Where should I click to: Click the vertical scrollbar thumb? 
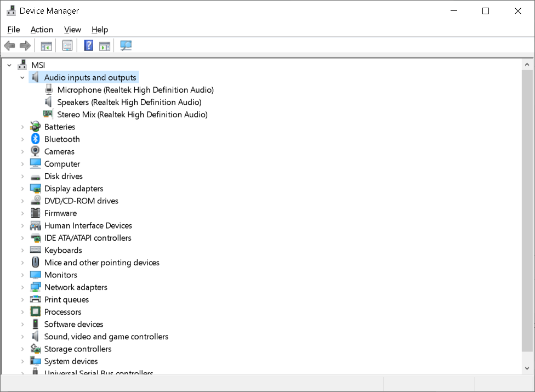527,211
